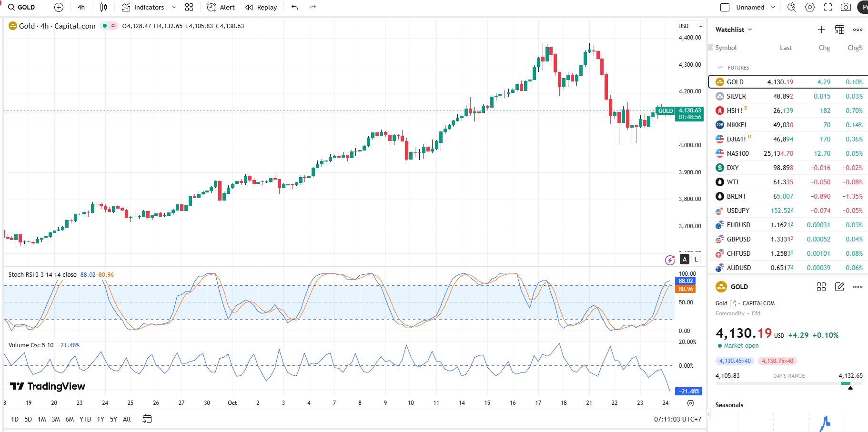
Task: Click the compare or add symbol button
Action: coord(59,7)
